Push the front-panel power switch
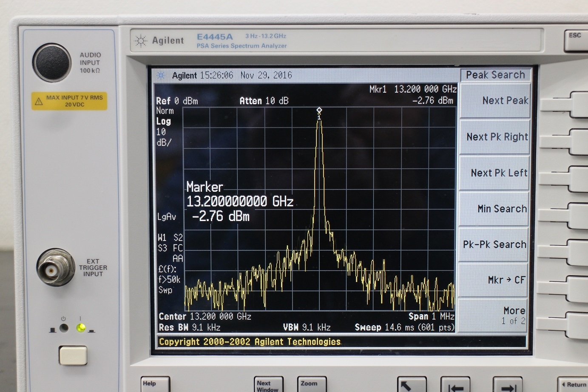 pyautogui.click(x=73, y=355)
